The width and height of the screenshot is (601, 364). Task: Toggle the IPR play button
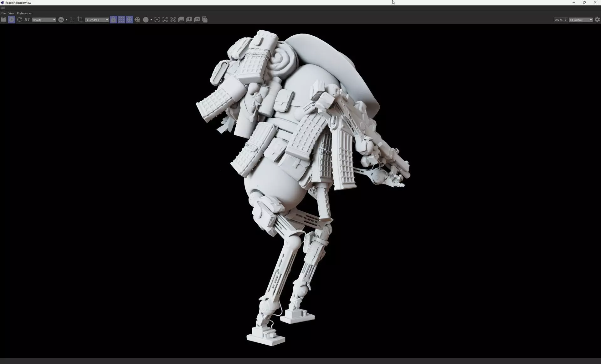[x=12, y=20]
